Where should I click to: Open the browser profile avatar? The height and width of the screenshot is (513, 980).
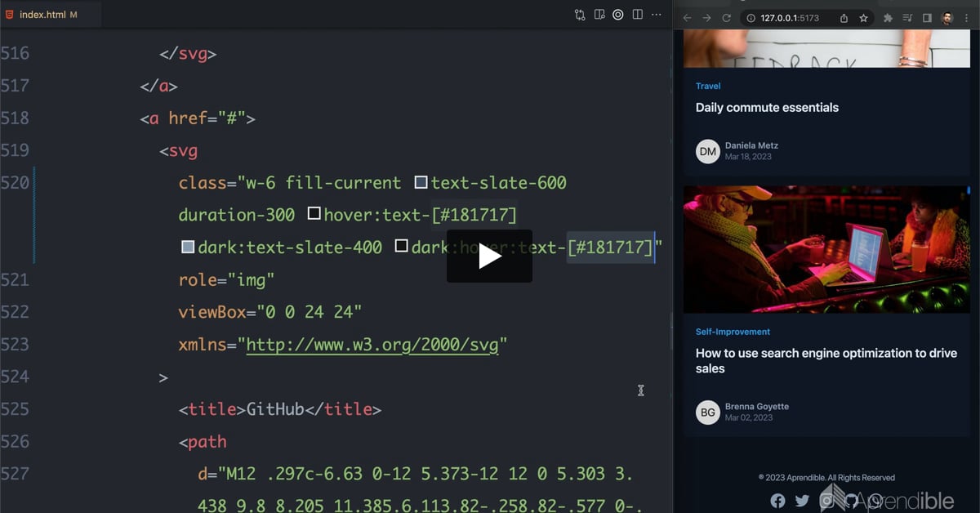(947, 18)
